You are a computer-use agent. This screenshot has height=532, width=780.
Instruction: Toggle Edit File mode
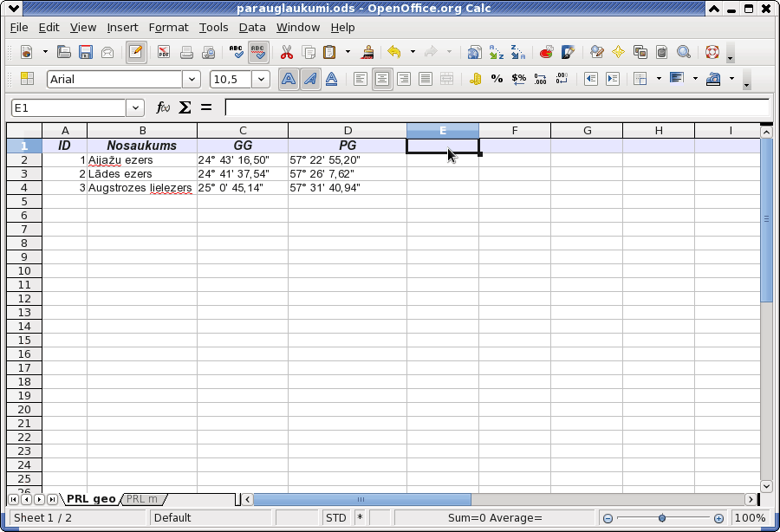(135, 52)
